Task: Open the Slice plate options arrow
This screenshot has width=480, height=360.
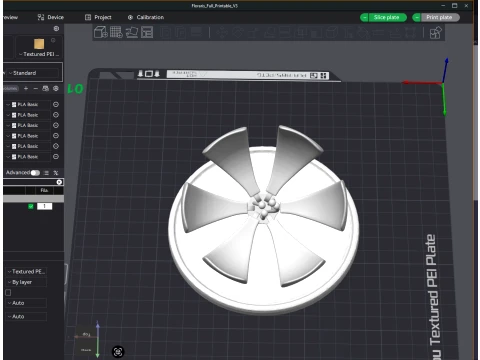Action: [365, 17]
